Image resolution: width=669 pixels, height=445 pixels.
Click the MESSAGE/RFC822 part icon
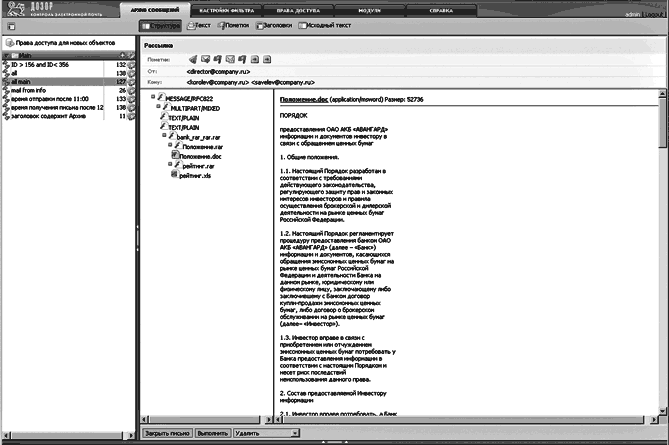pos(161,97)
